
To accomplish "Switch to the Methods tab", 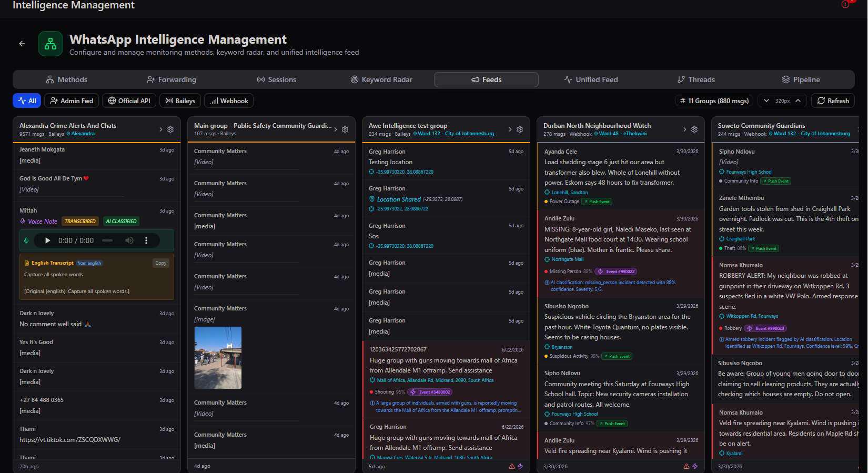I will click(x=66, y=79).
